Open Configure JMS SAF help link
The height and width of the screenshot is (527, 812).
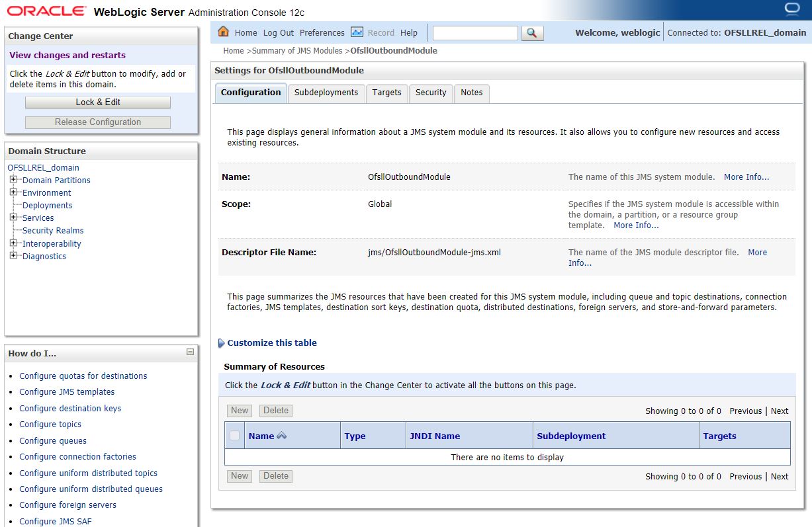pyautogui.click(x=56, y=521)
